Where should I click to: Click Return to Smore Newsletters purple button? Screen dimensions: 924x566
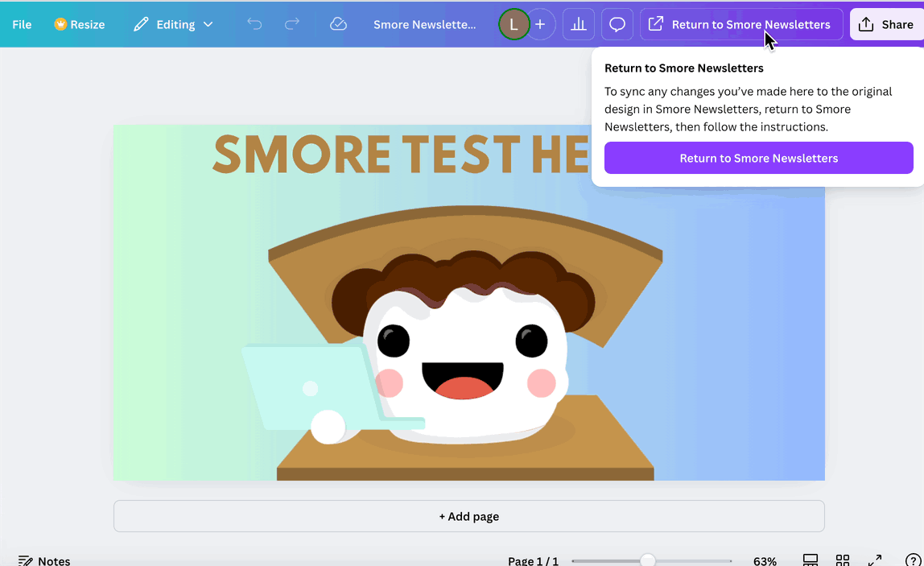(758, 158)
